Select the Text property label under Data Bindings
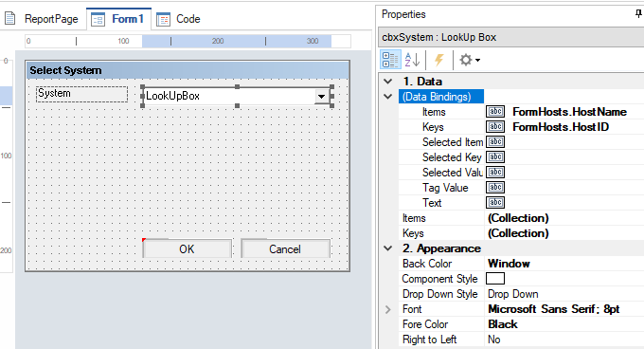The height and width of the screenshot is (349, 644). (432, 203)
